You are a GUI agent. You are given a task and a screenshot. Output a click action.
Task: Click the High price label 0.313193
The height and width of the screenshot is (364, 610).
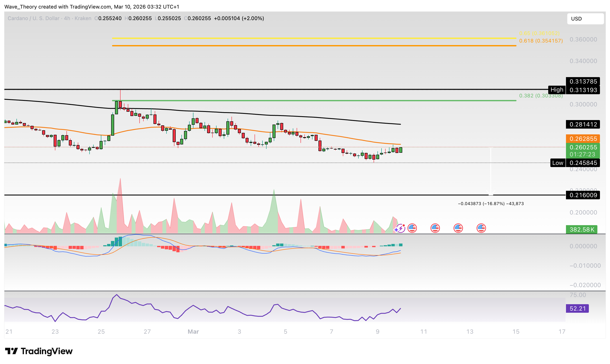pos(584,90)
